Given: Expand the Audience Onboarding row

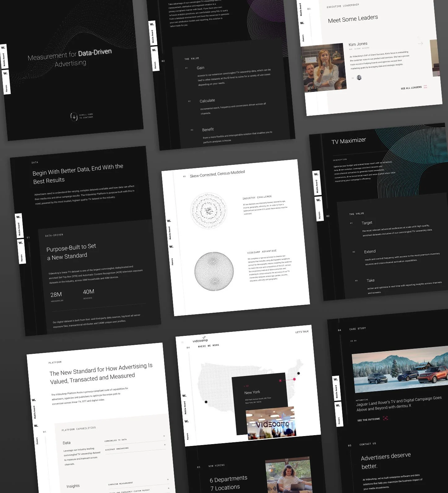Looking at the screenshot, I should pyautogui.click(x=135, y=447).
